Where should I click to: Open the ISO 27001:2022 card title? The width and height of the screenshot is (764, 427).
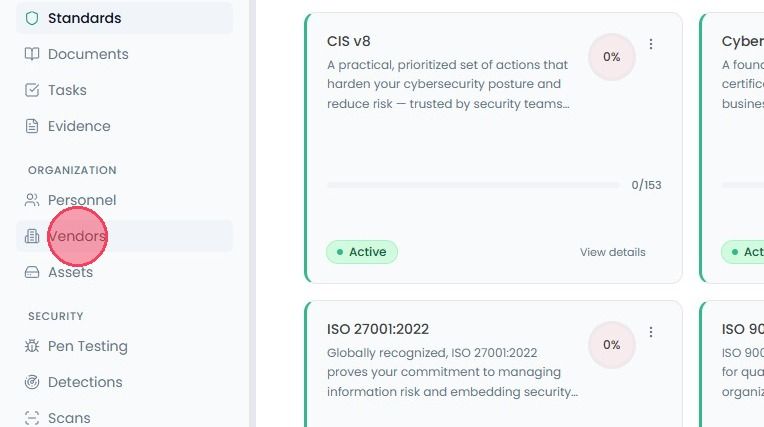(x=378, y=329)
